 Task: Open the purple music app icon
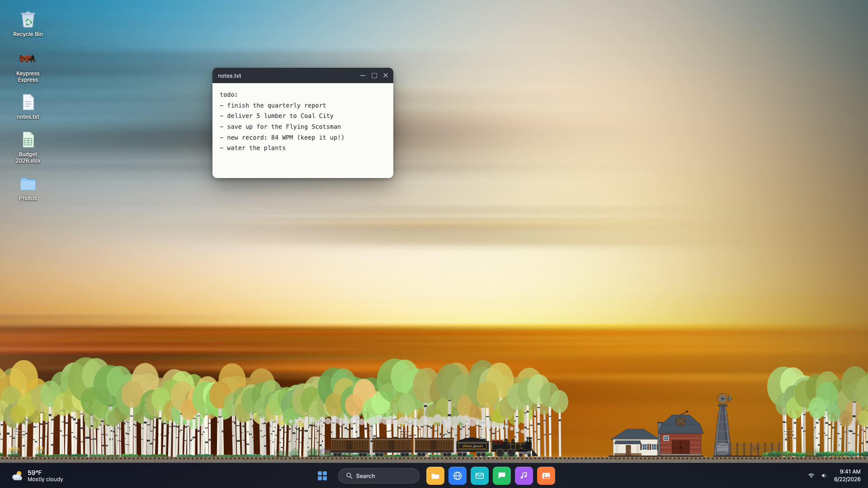[x=524, y=476]
